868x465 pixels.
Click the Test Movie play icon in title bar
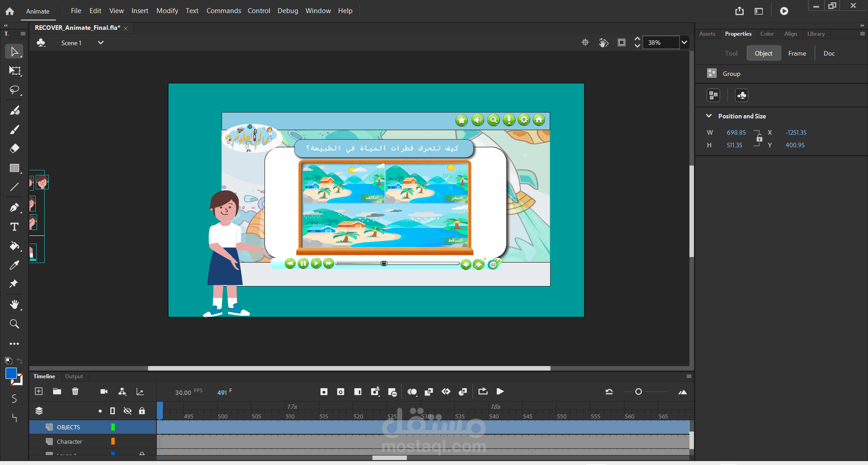coord(784,11)
